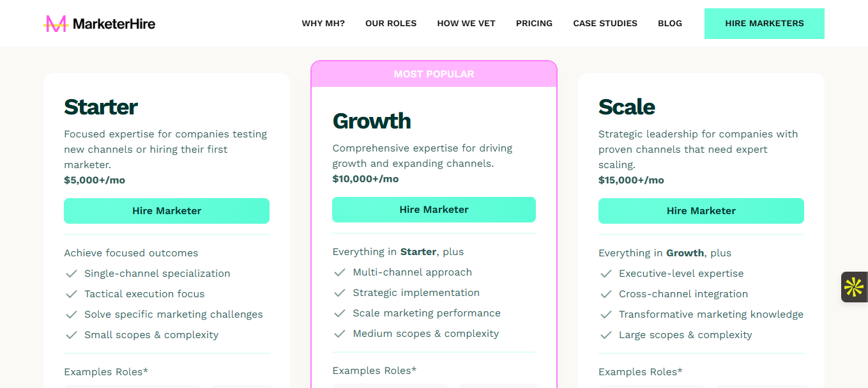Click Hire Marketer under Starter plan

(167, 211)
